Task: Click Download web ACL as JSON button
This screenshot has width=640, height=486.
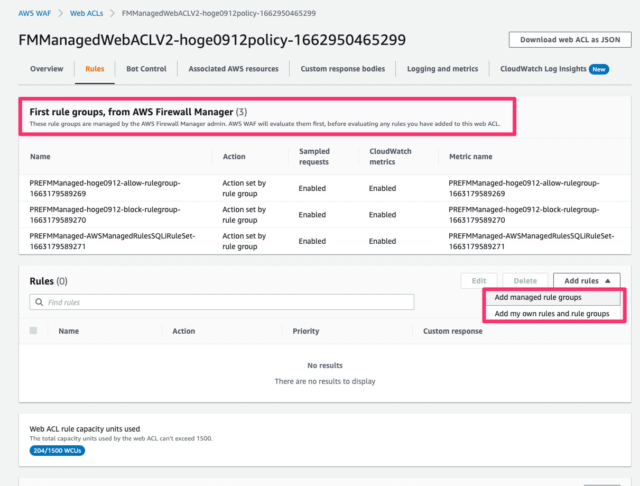Action: coord(570,40)
